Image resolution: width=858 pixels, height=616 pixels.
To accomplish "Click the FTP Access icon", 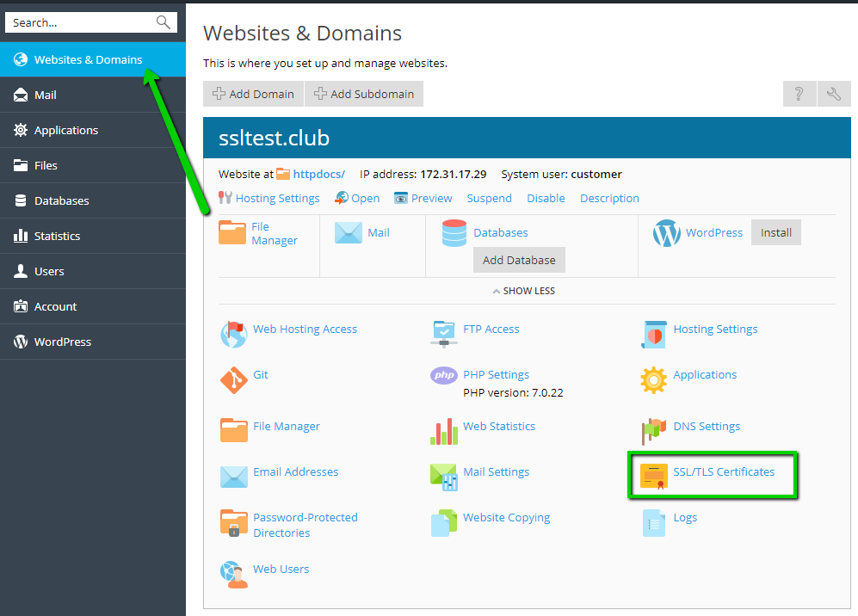I will 443,332.
